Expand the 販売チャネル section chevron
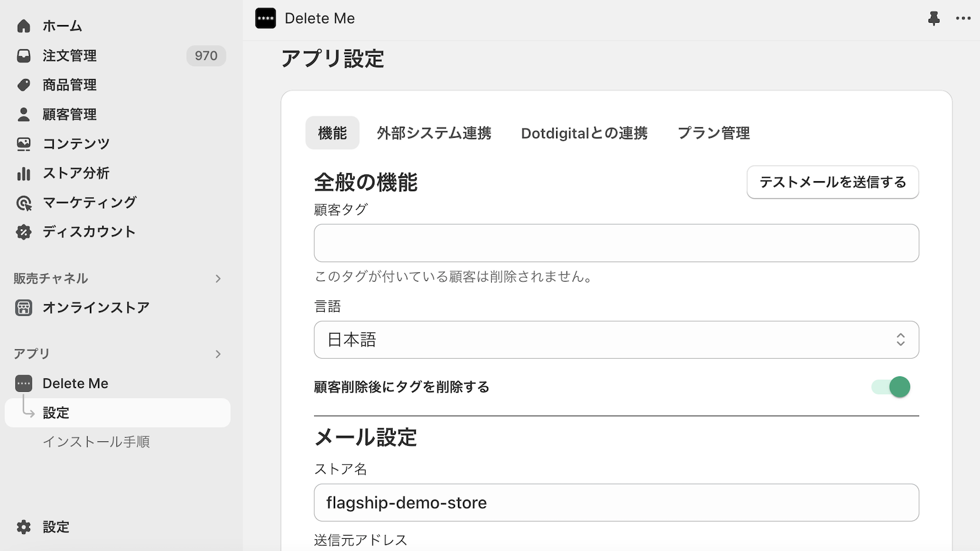This screenshot has height=551, width=980. [218, 279]
